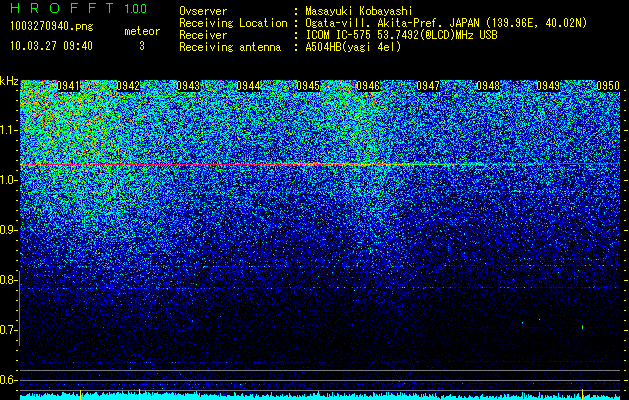629x400 pixels.
Task: Select the ICOM IC-575 53.7492 MHz USB text
Action: point(401,35)
